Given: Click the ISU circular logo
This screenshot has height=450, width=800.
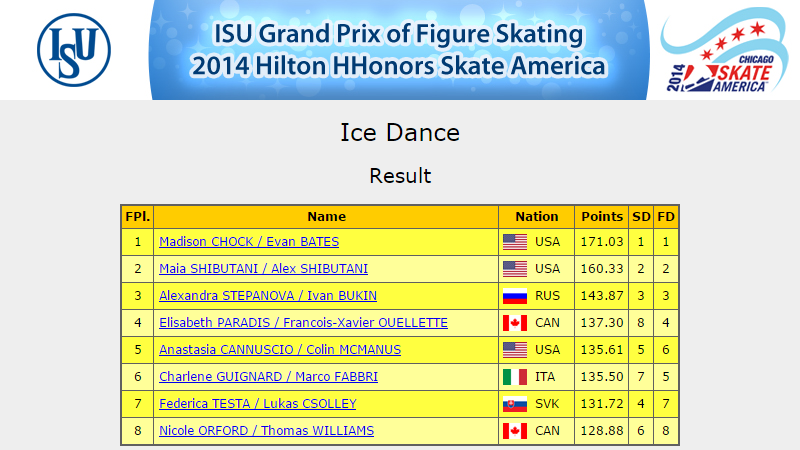Looking at the screenshot, I should tap(74, 50).
